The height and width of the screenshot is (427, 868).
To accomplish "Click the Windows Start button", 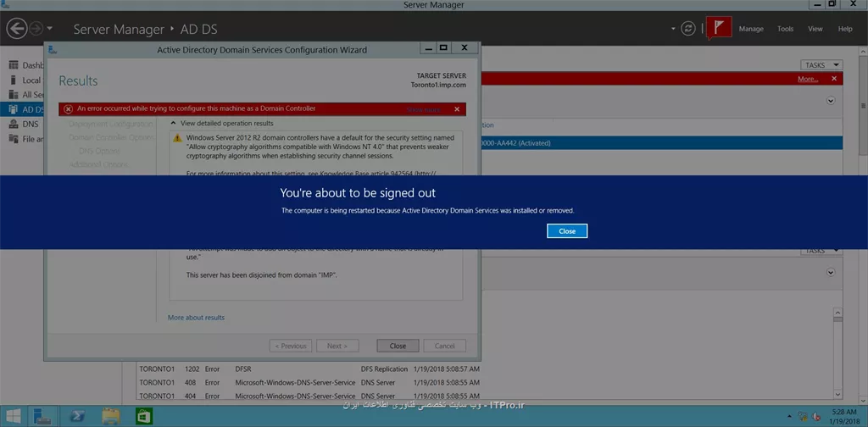I will click(14, 415).
